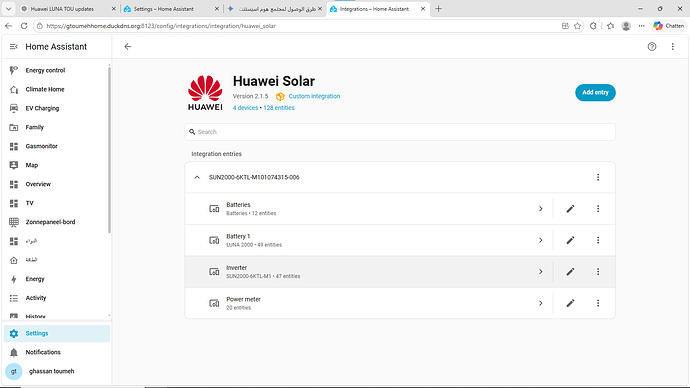The height and width of the screenshot is (388, 690).
Task: Open Inverter row three-dot menu
Action: pos(598,271)
